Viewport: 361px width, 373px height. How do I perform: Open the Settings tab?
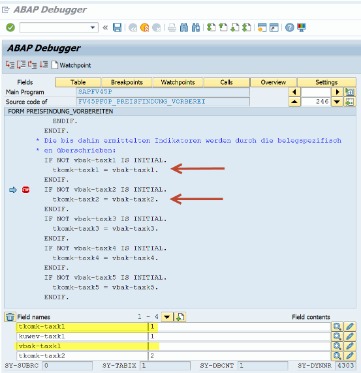click(326, 82)
